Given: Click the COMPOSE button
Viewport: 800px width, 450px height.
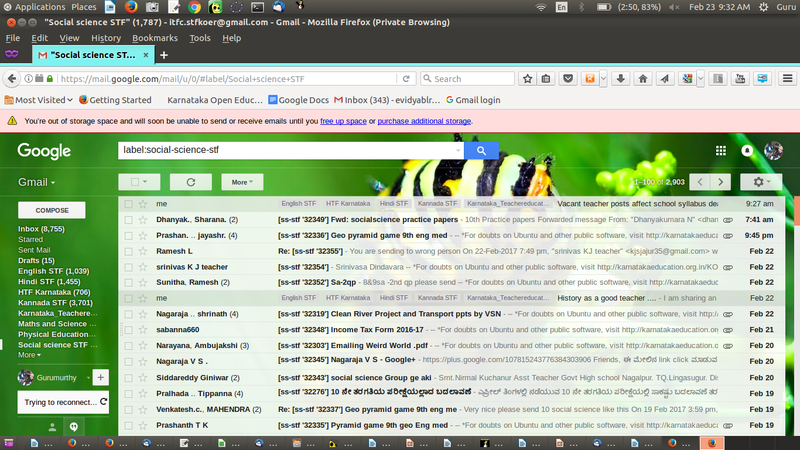Looking at the screenshot, I should [x=52, y=210].
